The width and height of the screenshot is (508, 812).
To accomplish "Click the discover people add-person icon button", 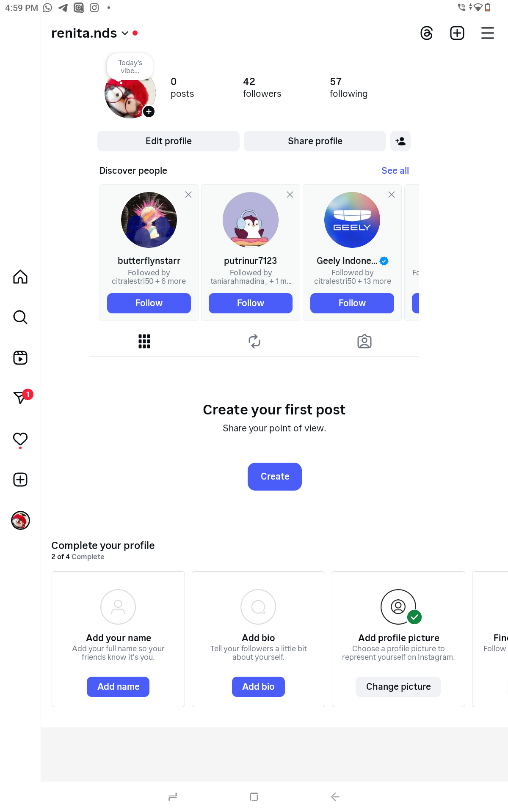I will click(400, 141).
